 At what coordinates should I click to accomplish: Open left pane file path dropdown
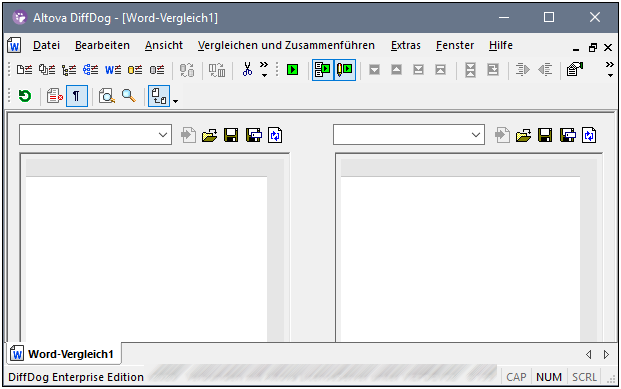pyautogui.click(x=163, y=135)
